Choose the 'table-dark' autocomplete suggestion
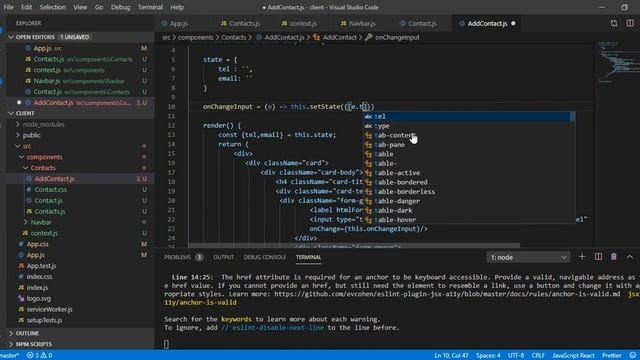 tap(469, 211)
